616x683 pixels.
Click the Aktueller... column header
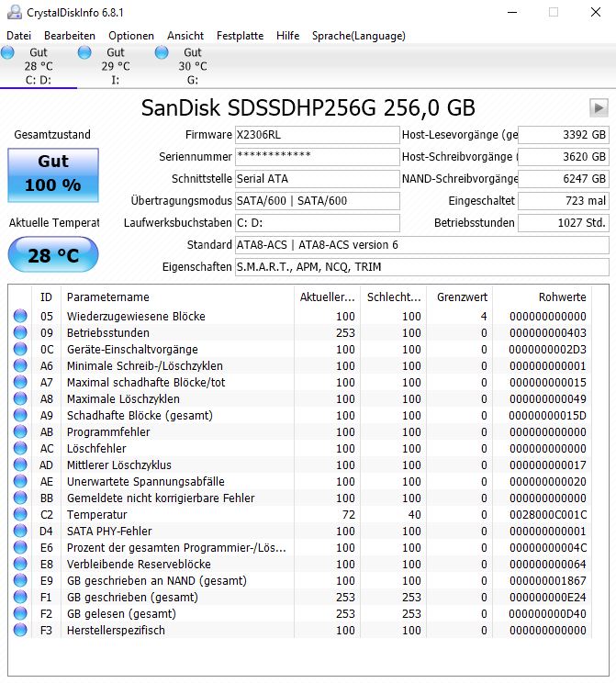click(x=327, y=297)
